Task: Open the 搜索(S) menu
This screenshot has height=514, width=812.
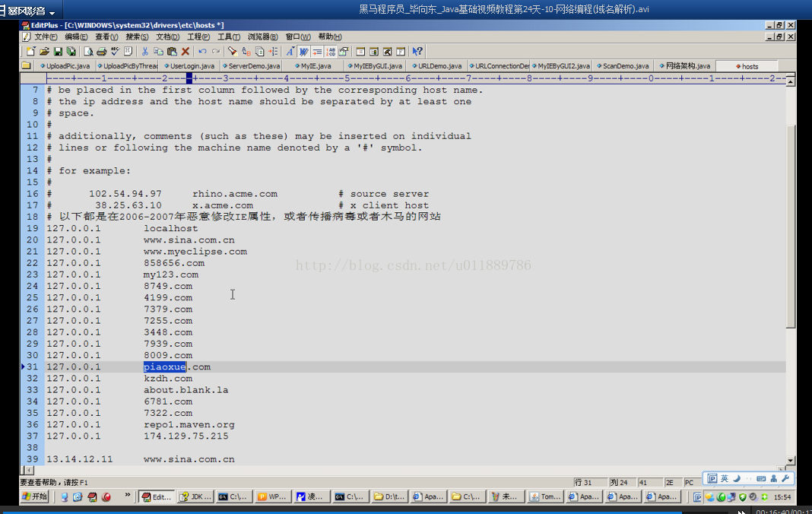Action: click(x=137, y=36)
